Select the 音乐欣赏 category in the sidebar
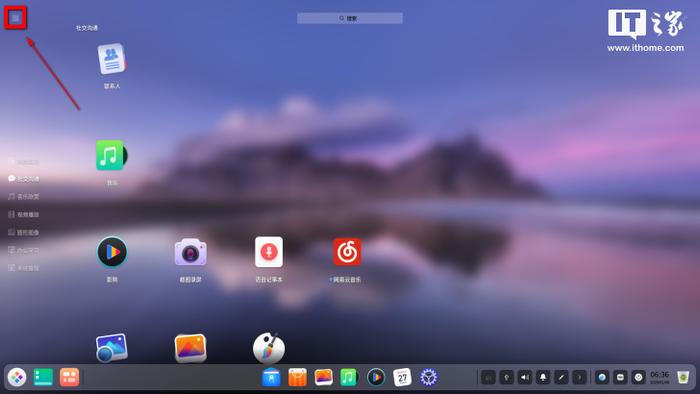Screen dimensions: 700x394 (24, 197)
